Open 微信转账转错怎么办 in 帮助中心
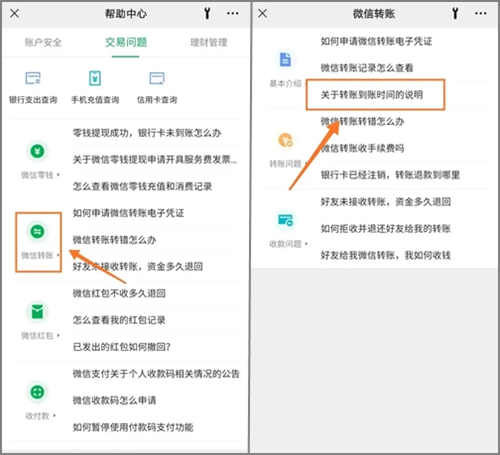500x455 pixels. (x=114, y=240)
